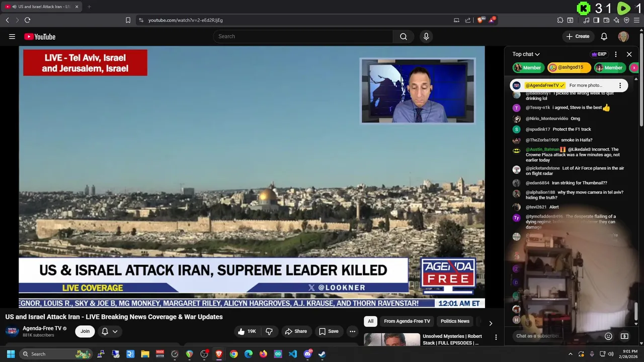Image resolution: width=644 pixels, height=362 pixels.
Task: Reload the page in the browser
Action: [27, 20]
